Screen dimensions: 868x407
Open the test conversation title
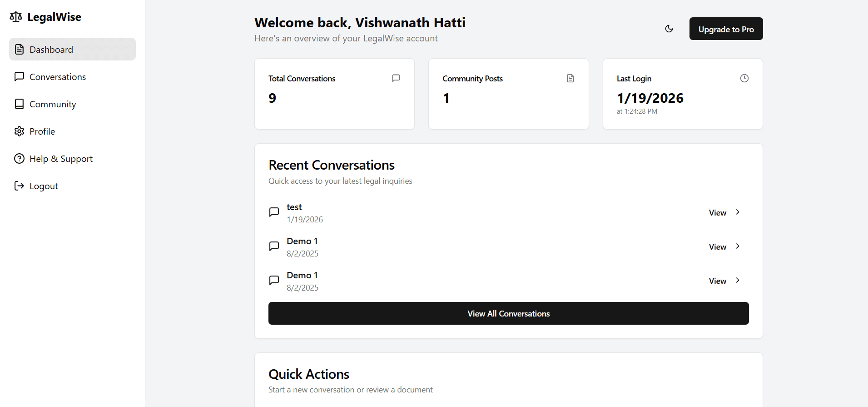pos(294,207)
